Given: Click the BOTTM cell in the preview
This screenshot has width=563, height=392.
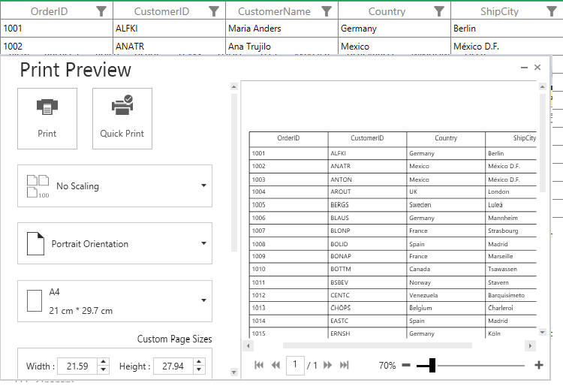Looking at the screenshot, I should (x=367, y=269).
